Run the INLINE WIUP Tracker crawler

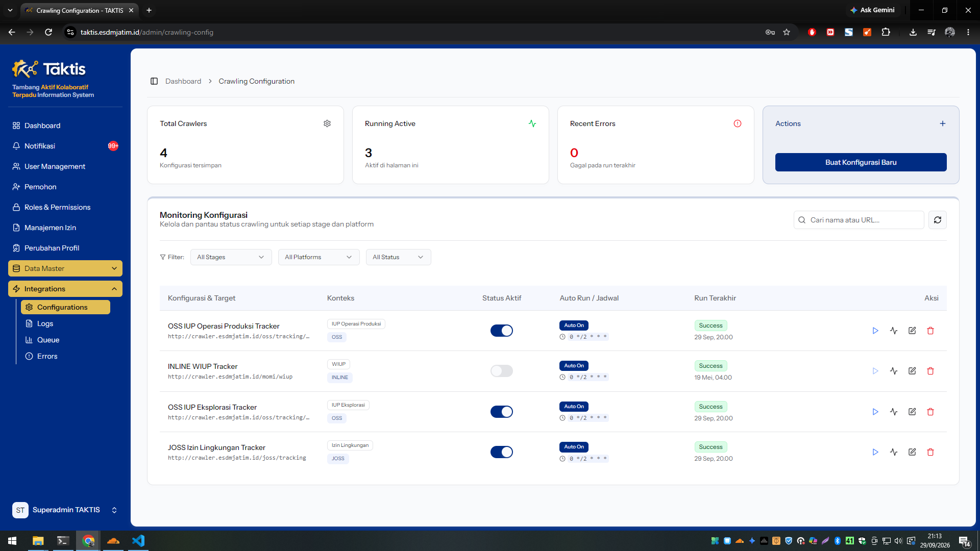[875, 371]
